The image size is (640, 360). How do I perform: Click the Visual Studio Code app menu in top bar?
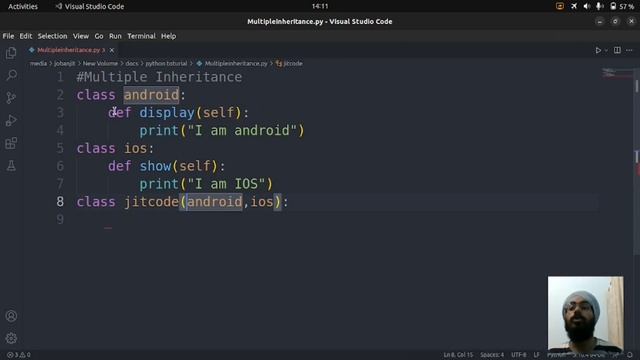tap(90, 6)
